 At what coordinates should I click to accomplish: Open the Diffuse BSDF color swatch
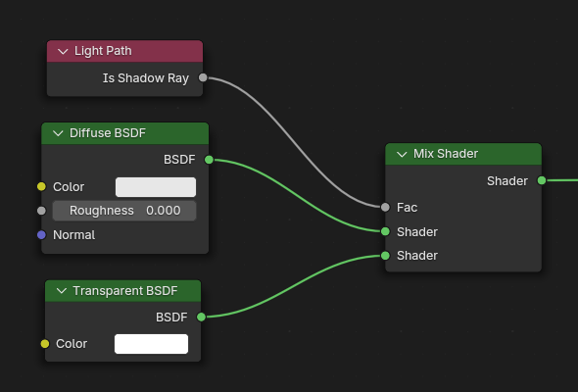pyautogui.click(x=156, y=187)
